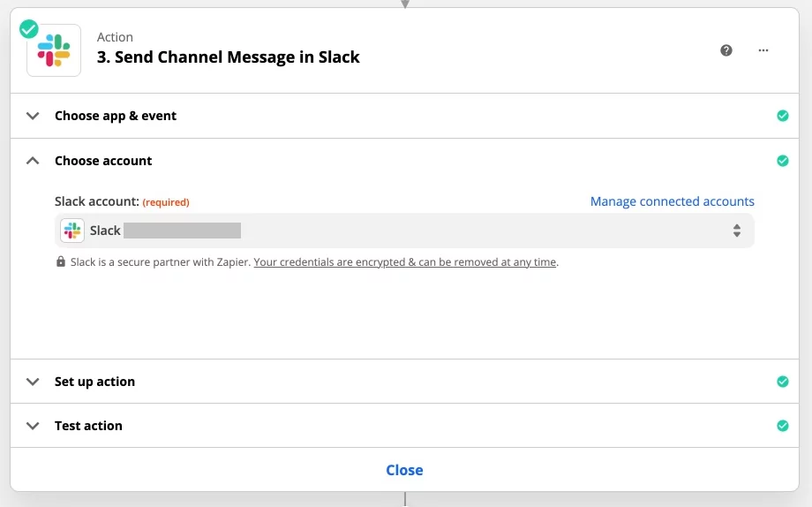Click the green check beside Test action

783,426
